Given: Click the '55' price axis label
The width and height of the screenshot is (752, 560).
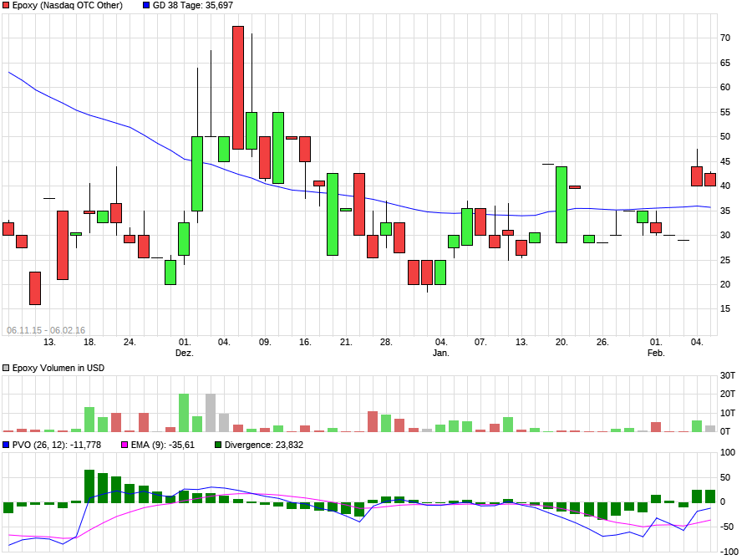Looking at the screenshot, I should 725,112.
